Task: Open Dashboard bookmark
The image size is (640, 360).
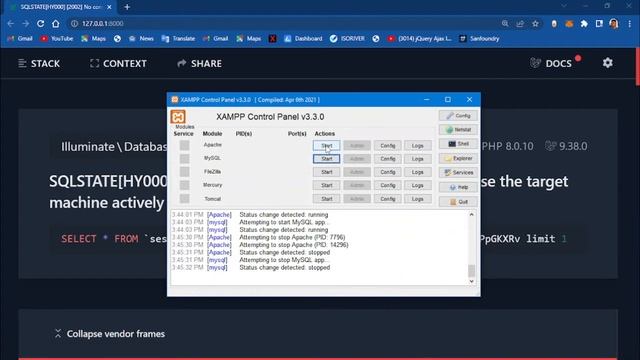Action: point(303,39)
